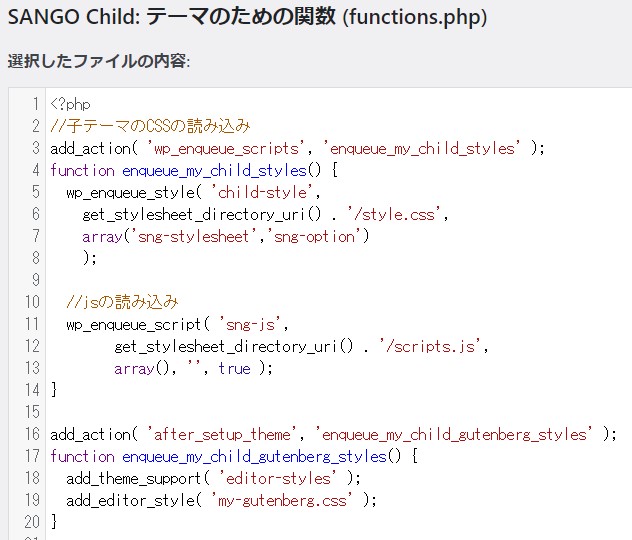Viewport: 632px width, 540px height.
Task: Click the 子テーマのCSSの読み込み comment line
Action: coord(150,126)
